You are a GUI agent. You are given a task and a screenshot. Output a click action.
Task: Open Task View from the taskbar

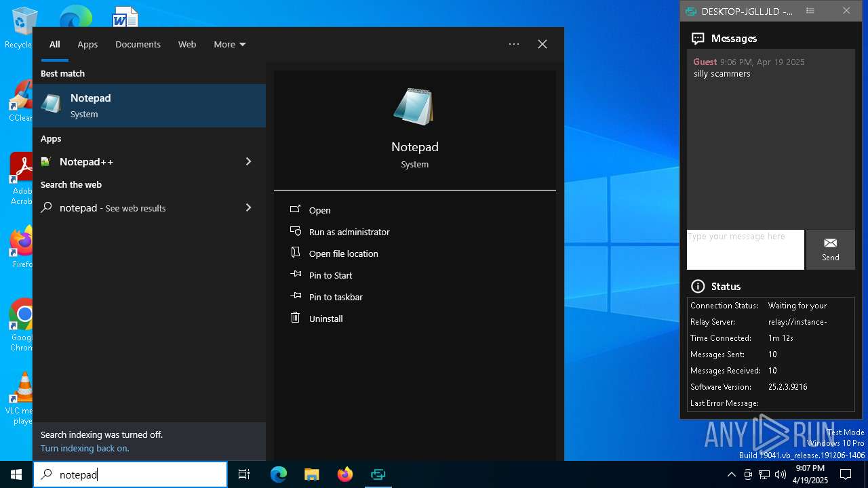coord(244,474)
